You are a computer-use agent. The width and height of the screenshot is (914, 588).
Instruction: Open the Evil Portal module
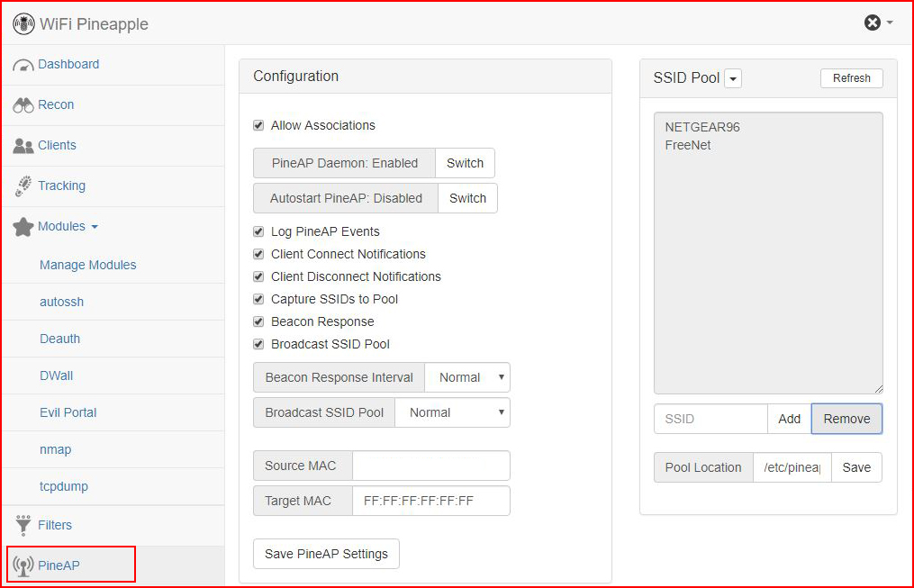pyautogui.click(x=68, y=412)
